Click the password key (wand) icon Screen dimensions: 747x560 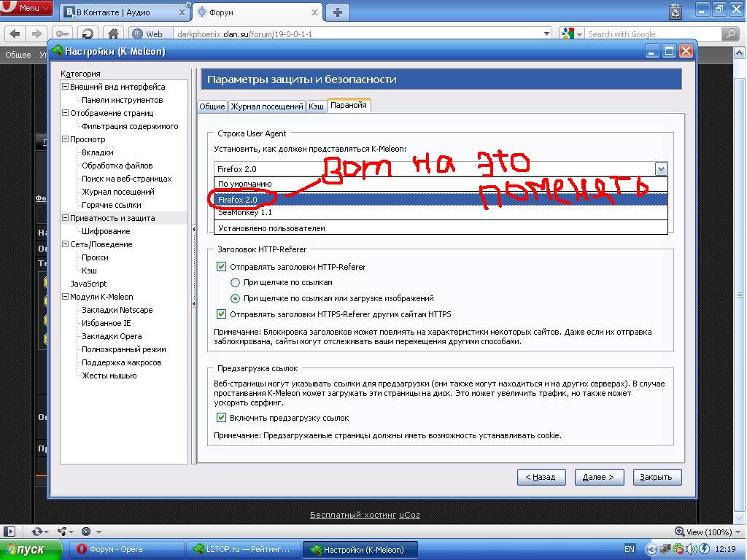[x=63, y=34]
